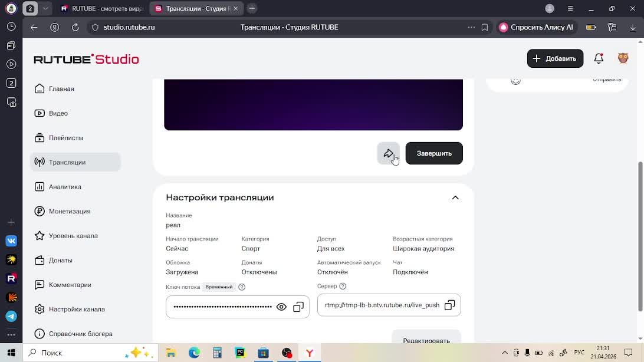This screenshot has width=644, height=362.
Task: Click the stream preview thumbnail
Action: click(x=313, y=105)
